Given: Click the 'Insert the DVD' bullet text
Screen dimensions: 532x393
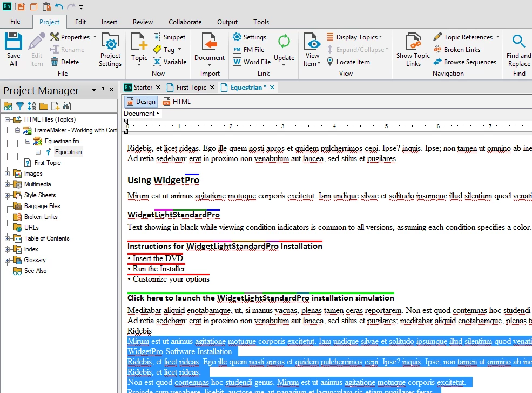Looking at the screenshot, I should 158,258.
